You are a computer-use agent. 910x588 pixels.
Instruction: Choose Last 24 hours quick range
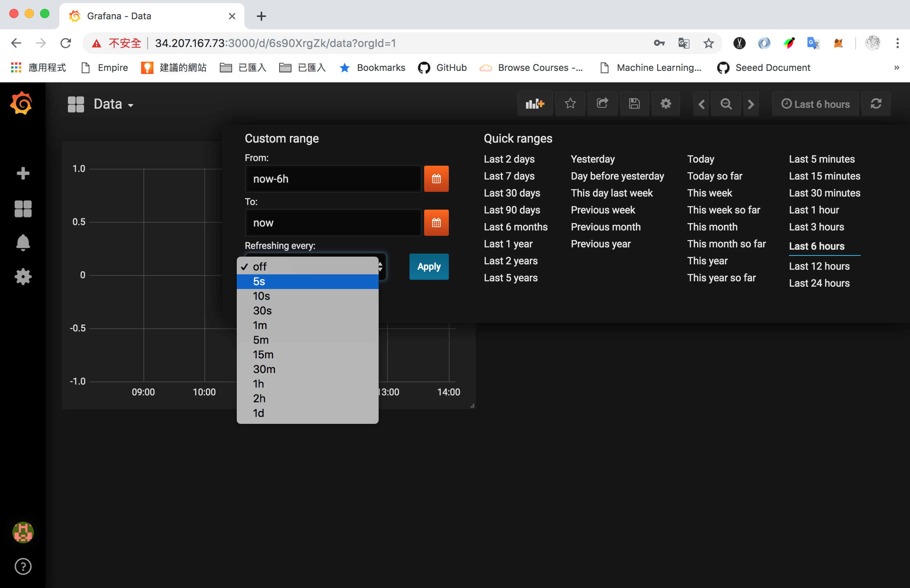[x=819, y=283]
